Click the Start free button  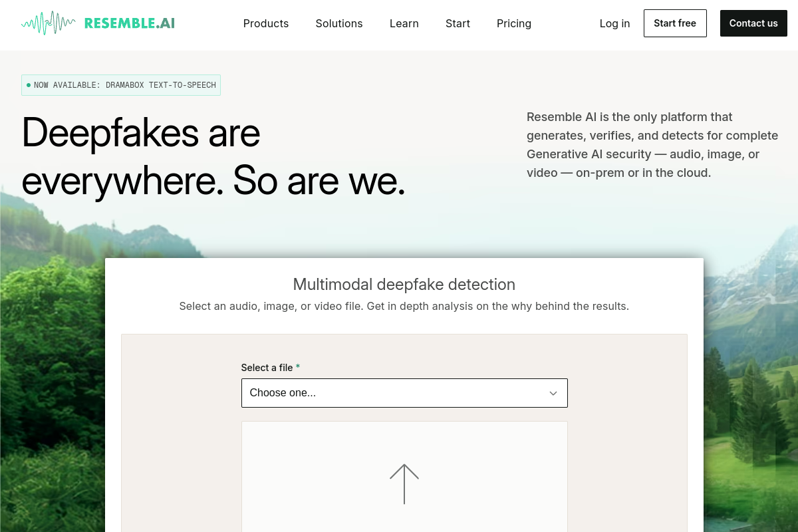[x=675, y=23]
